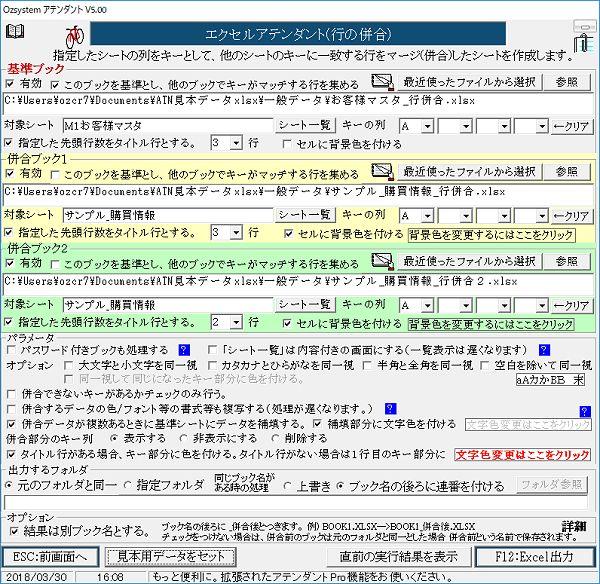Viewport: 600px width, 584px height.
Task: Select 指定フォルダ radio button
Action: (128, 485)
